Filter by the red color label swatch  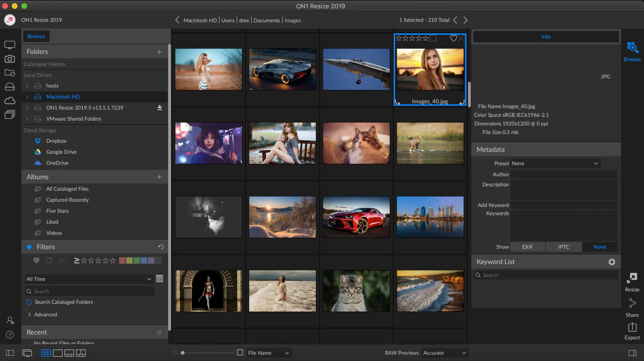coord(122,260)
